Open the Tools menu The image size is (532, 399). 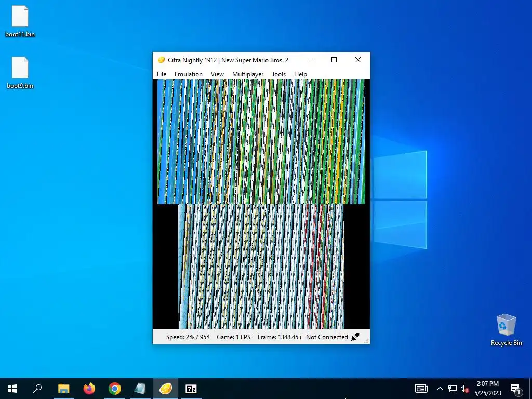278,74
